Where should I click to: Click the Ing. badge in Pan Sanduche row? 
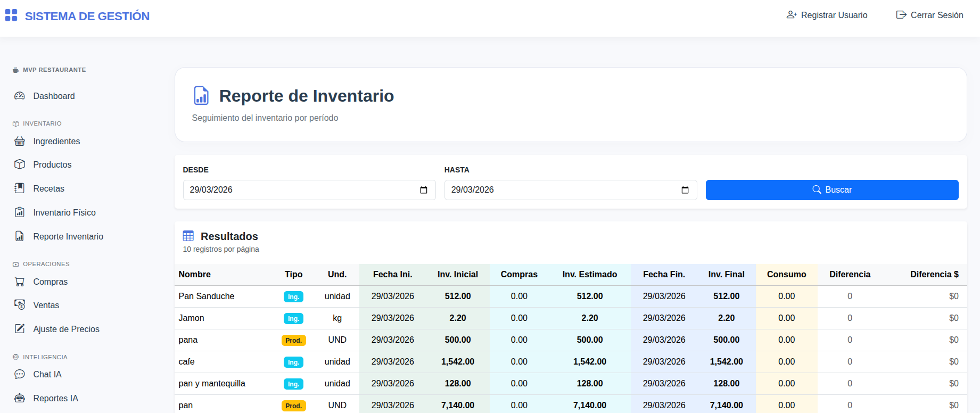[x=293, y=296]
